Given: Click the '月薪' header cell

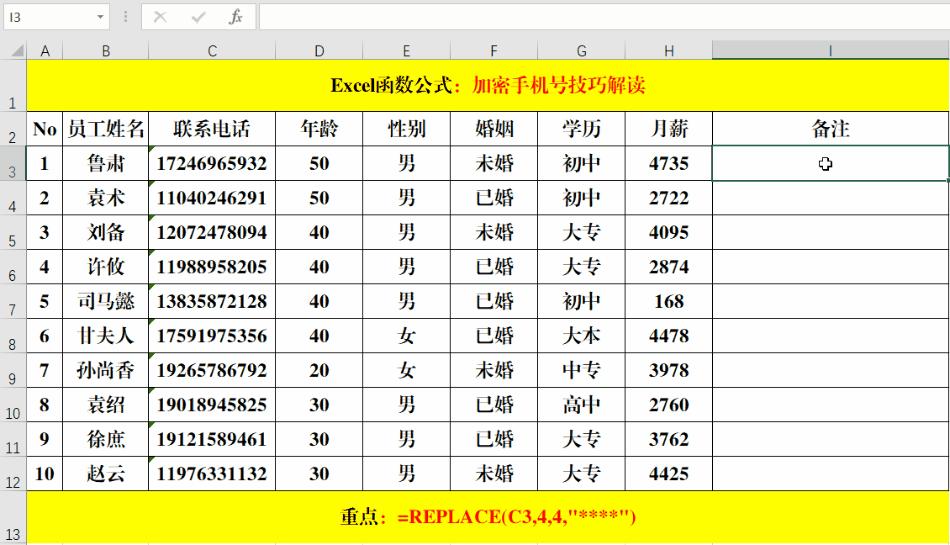Looking at the screenshot, I should [669, 129].
